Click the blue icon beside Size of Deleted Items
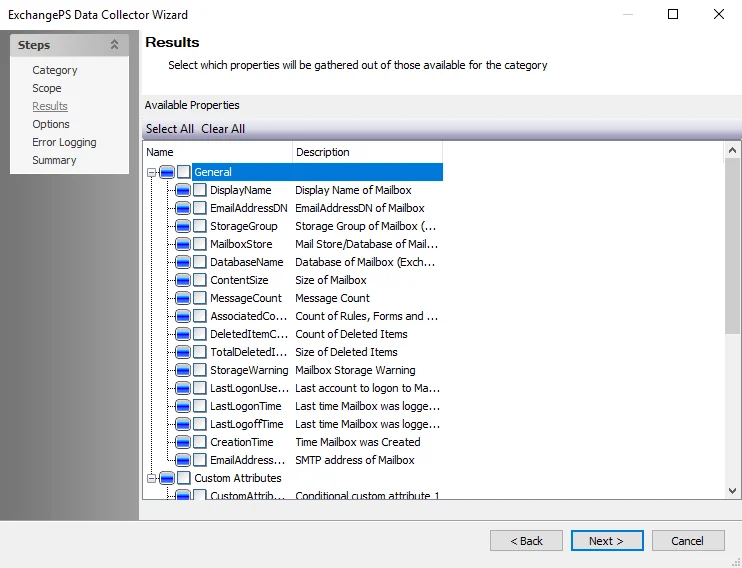 click(x=183, y=352)
